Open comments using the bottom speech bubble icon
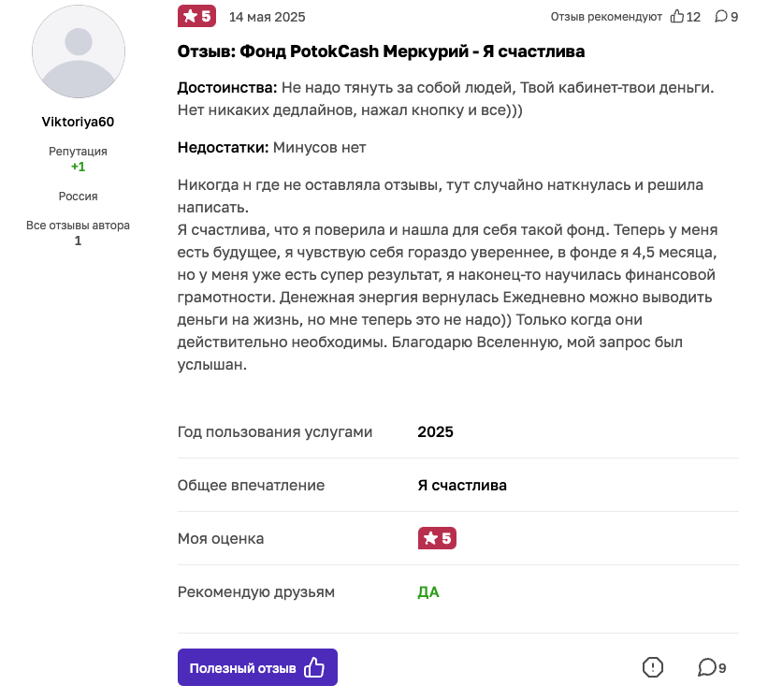768x700 pixels. [x=707, y=667]
